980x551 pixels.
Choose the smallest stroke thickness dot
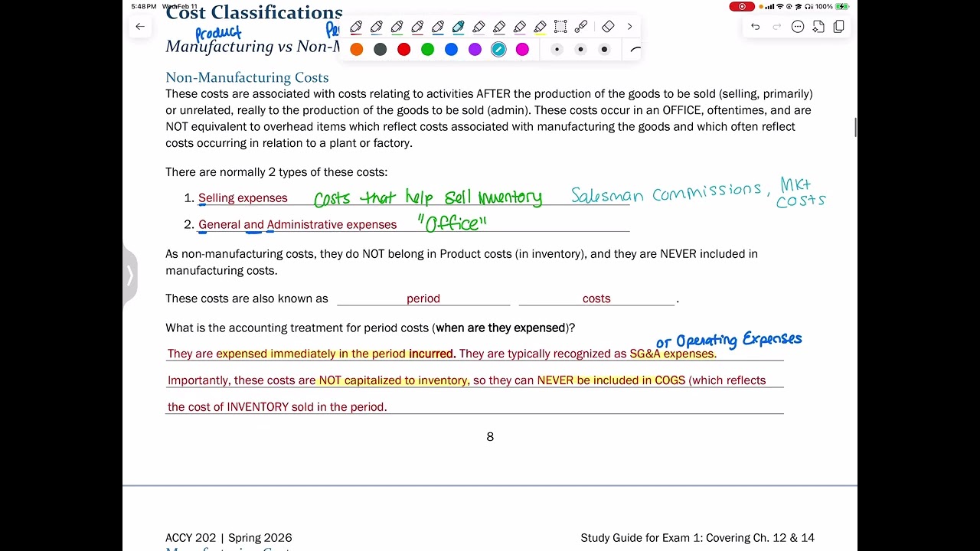click(x=557, y=50)
